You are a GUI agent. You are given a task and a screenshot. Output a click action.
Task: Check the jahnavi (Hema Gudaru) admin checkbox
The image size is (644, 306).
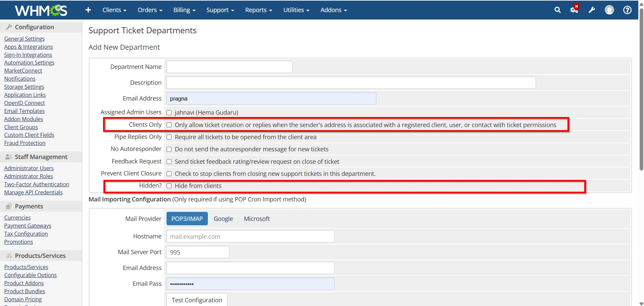point(169,113)
